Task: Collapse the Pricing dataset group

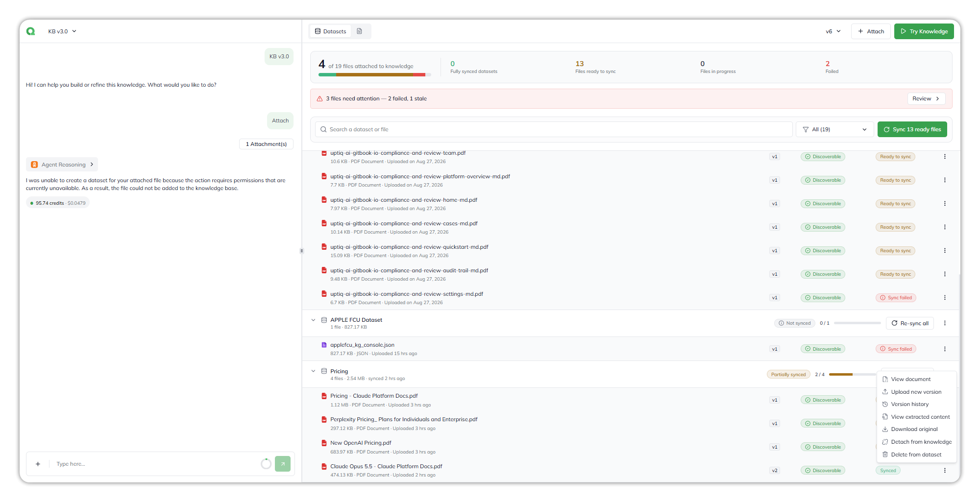Action: pos(313,371)
